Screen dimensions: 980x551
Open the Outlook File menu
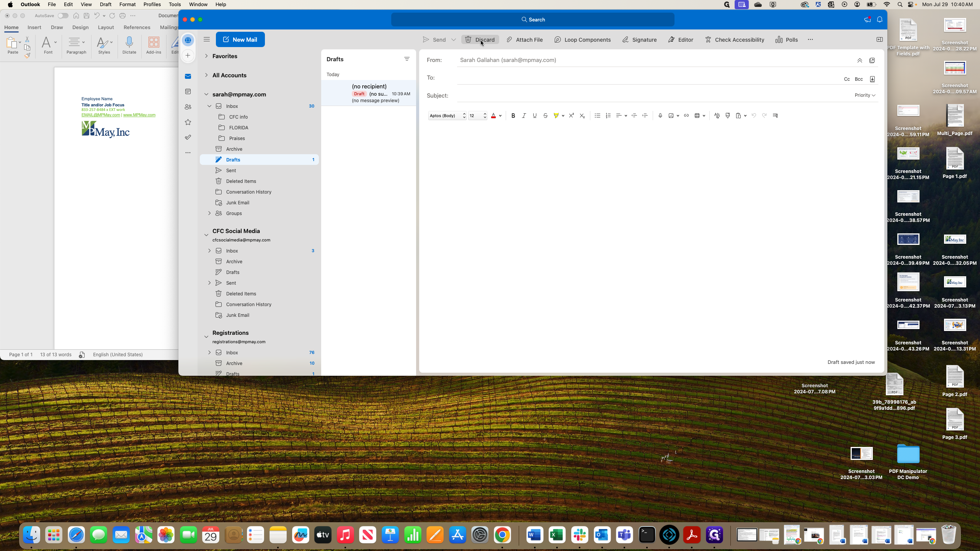pyautogui.click(x=52, y=4)
